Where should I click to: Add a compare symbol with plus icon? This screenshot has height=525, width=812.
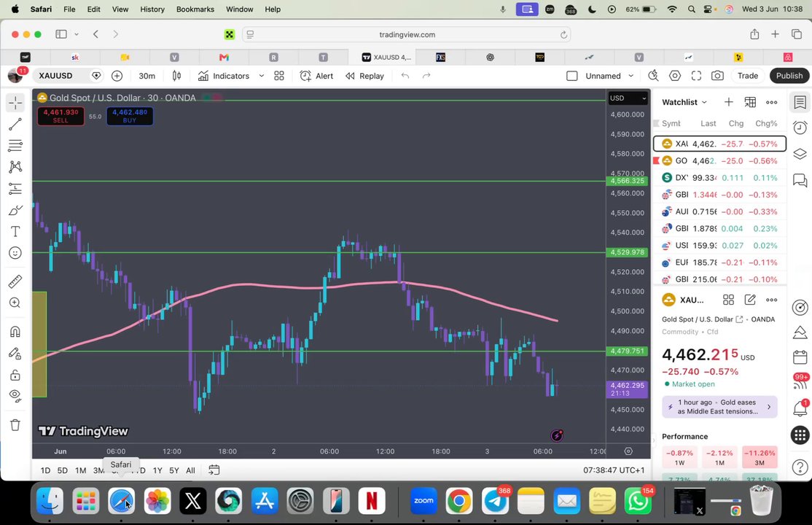(117, 76)
